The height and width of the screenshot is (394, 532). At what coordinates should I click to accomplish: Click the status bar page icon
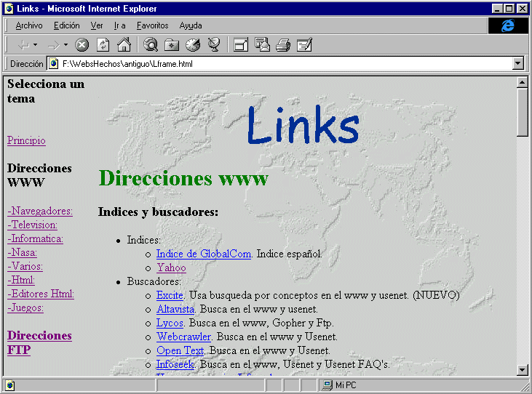click(10, 385)
